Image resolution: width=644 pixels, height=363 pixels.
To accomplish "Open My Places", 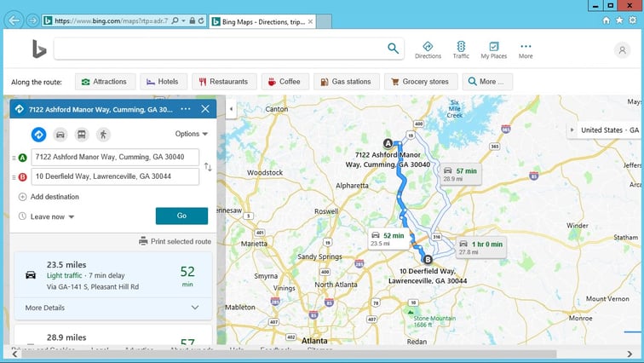I will [x=494, y=50].
